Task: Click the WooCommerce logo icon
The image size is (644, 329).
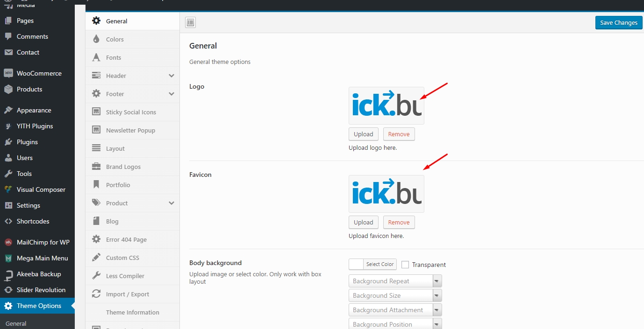Action: point(8,73)
